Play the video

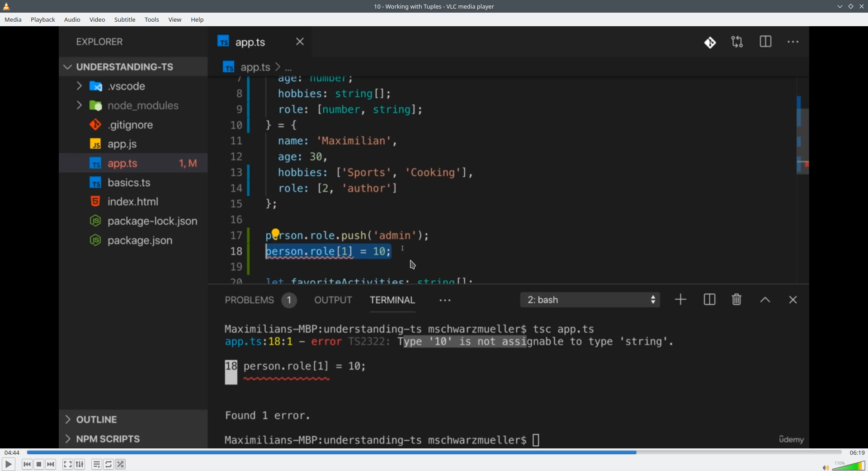(x=8, y=464)
